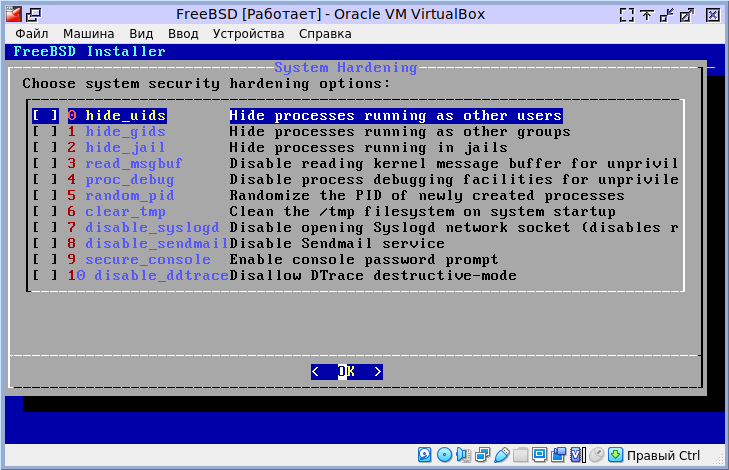Click the audio speaker status icon
The width and height of the screenshot is (729, 470).
[464, 455]
